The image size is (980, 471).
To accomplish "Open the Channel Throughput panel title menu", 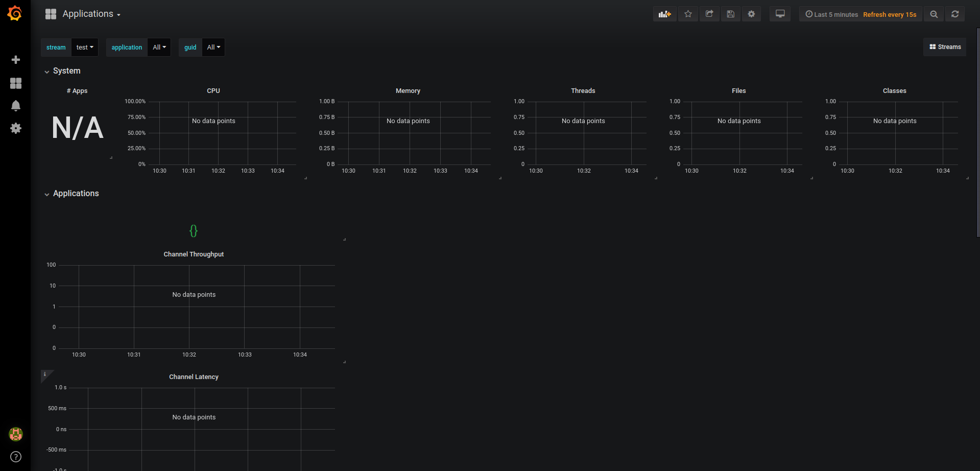I will [194, 254].
